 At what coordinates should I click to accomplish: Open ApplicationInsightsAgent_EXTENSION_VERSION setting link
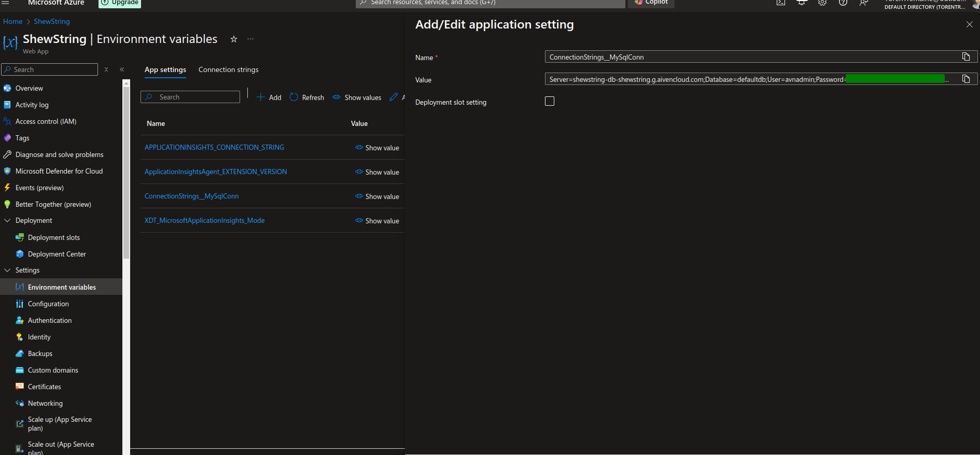coord(216,172)
